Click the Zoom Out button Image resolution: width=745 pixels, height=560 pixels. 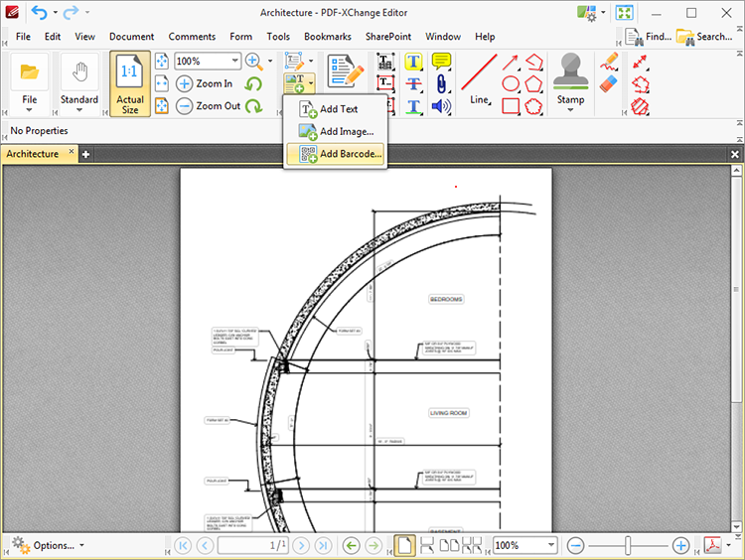tap(208, 106)
